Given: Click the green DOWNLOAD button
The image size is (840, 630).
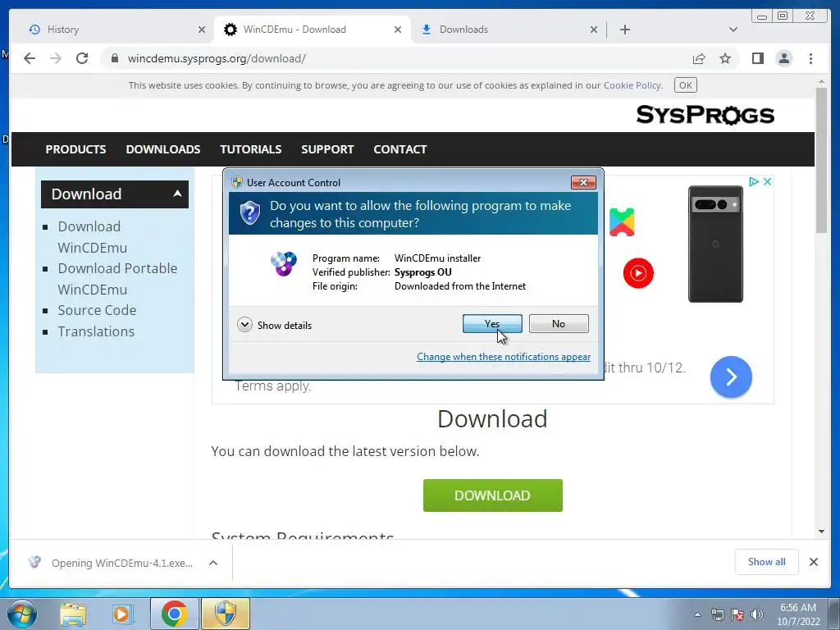Looking at the screenshot, I should tap(492, 495).
